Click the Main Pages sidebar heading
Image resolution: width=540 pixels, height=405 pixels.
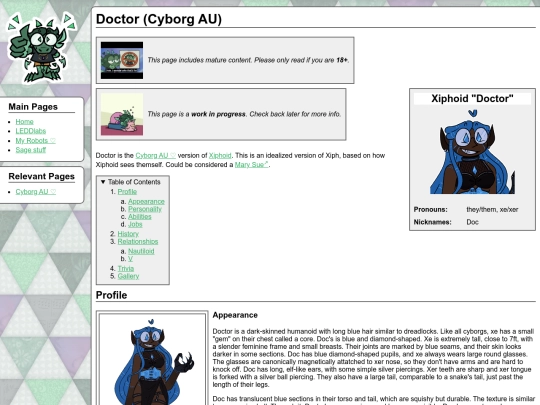pyautogui.click(x=33, y=107)
